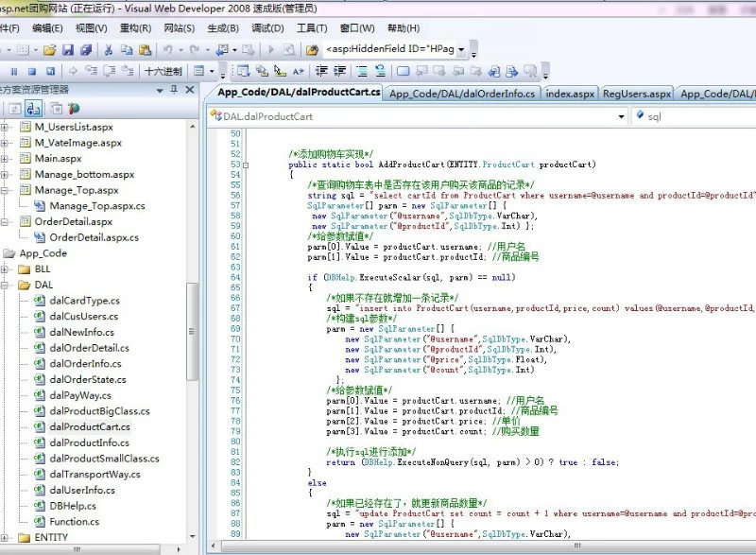The height and width of the screenshot is (555, 756).
Task: Toggle a bookmark on the current line
Action: tap(404, 71)
